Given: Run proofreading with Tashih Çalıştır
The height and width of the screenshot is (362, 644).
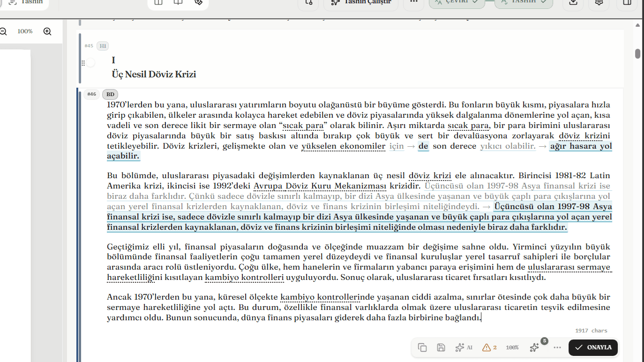Looking at the screenshot, I should pos(360,2).
